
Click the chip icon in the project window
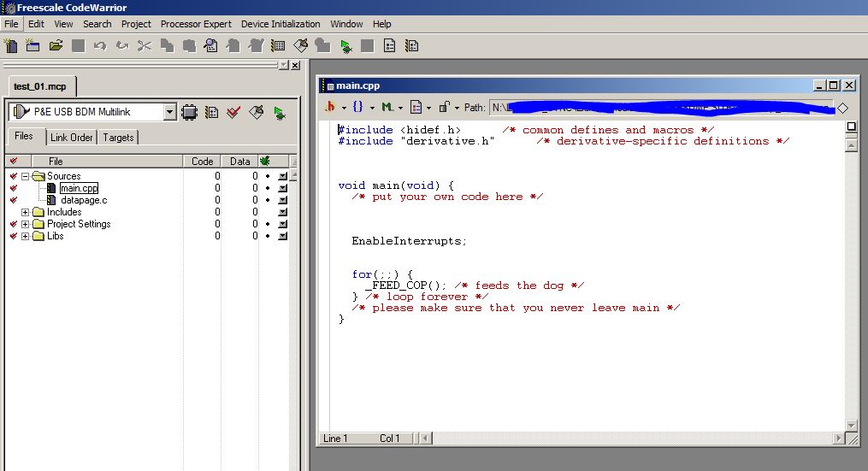tap(189, 112)
